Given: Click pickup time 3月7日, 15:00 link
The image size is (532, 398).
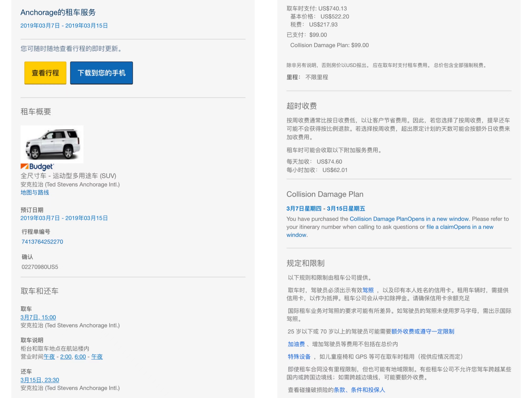Looking at the screenshot, I should [x=38, y=317].
